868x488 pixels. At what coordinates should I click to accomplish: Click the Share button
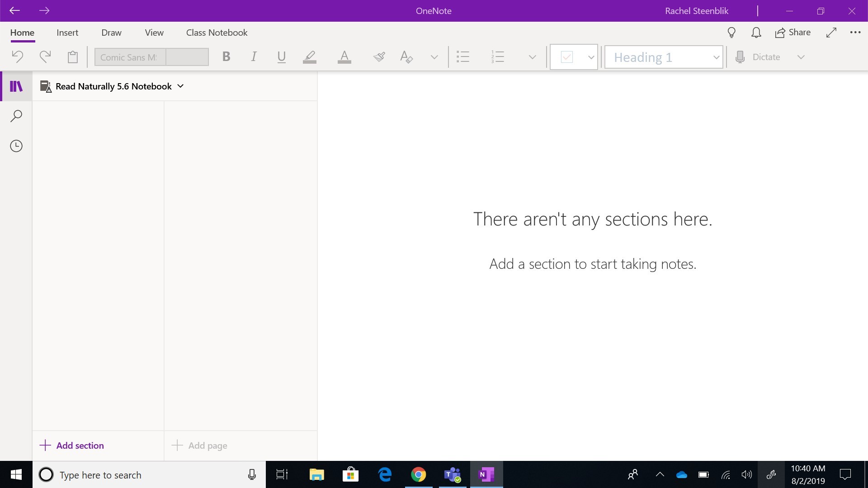pos(793,33)
